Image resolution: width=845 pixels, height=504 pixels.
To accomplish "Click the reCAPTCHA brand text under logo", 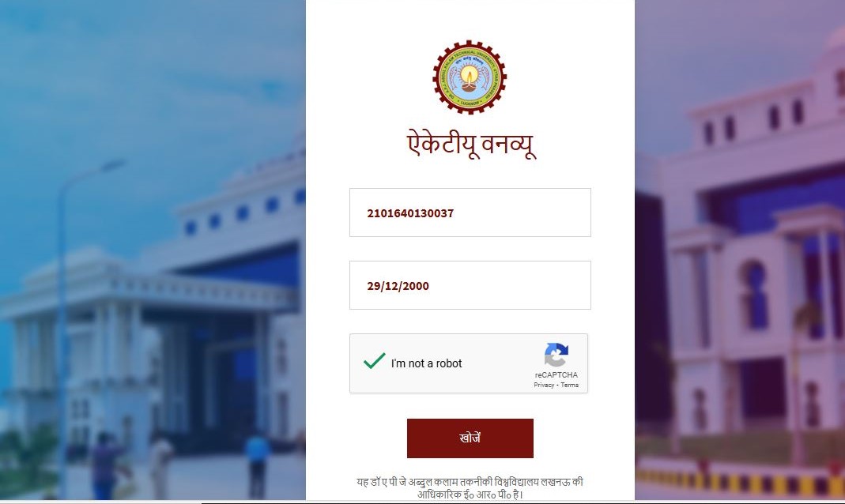I will click(556, 374).
